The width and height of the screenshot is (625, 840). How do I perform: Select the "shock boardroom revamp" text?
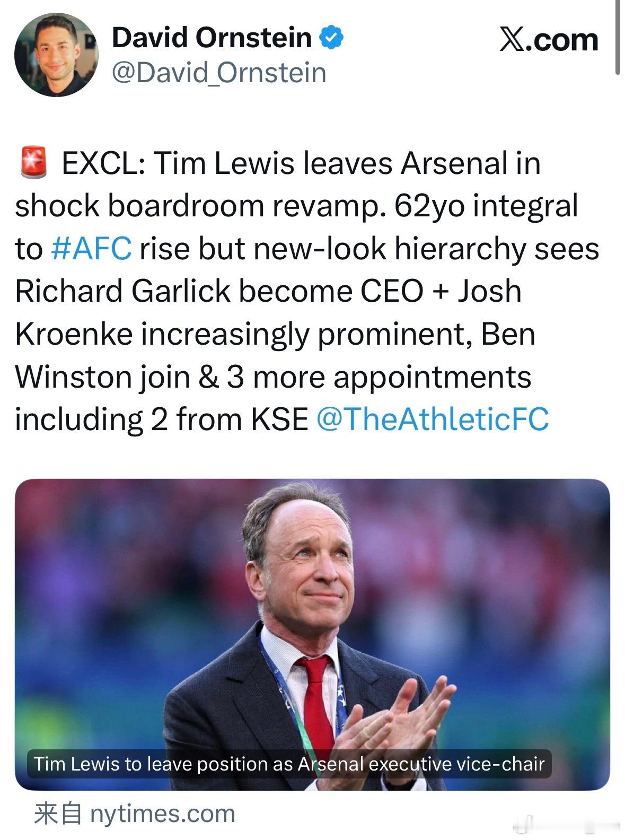[x=198, y=206]
